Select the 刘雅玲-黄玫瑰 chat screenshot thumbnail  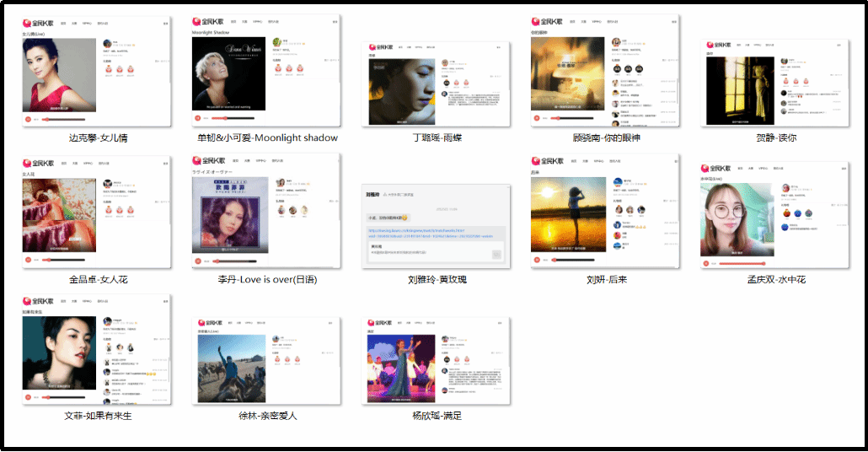(x=437, y=225)
